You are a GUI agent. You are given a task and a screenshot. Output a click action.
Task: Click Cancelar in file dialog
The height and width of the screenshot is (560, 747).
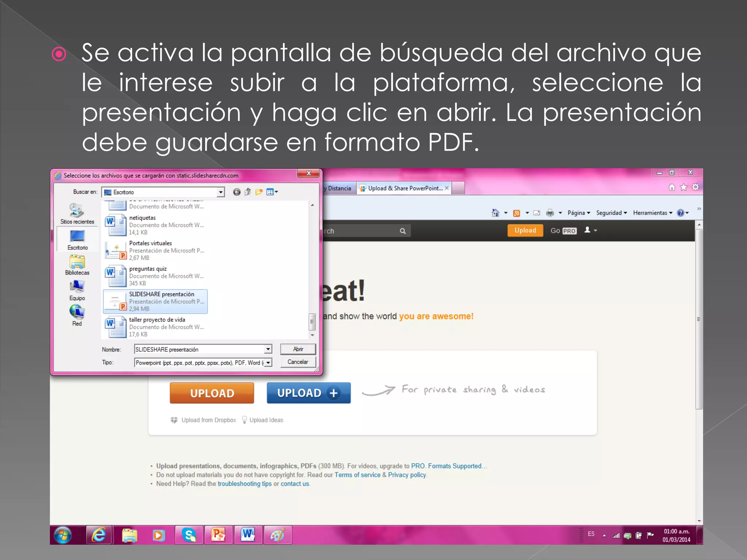pyautogui.click(x=298, y=362)
